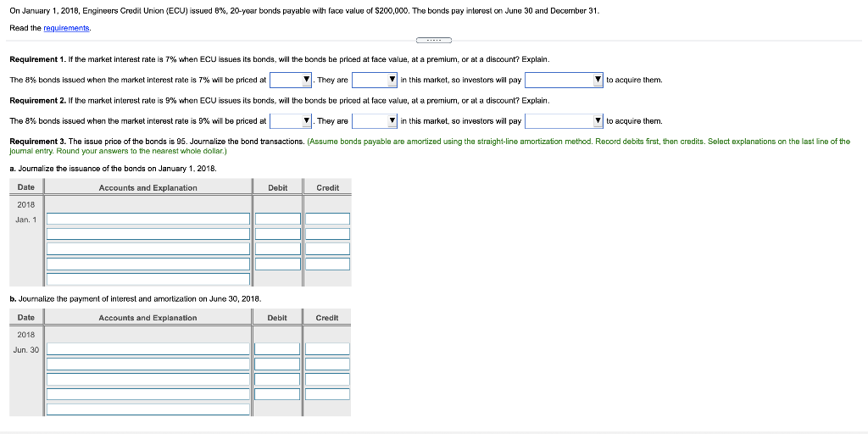Click first account field for Jun. 30 entry
This screenshot has height=434, width=868.
148,349
